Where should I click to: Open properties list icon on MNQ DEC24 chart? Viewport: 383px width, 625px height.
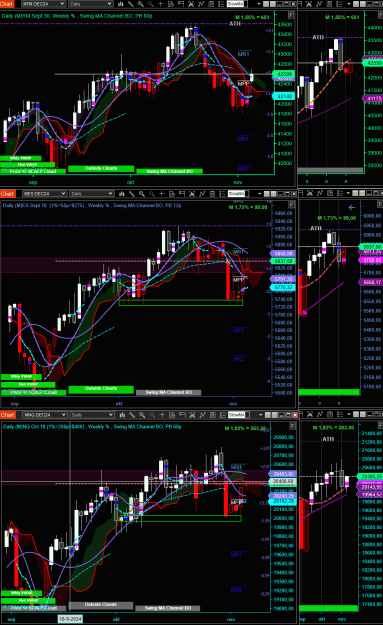tap(222, 415)
